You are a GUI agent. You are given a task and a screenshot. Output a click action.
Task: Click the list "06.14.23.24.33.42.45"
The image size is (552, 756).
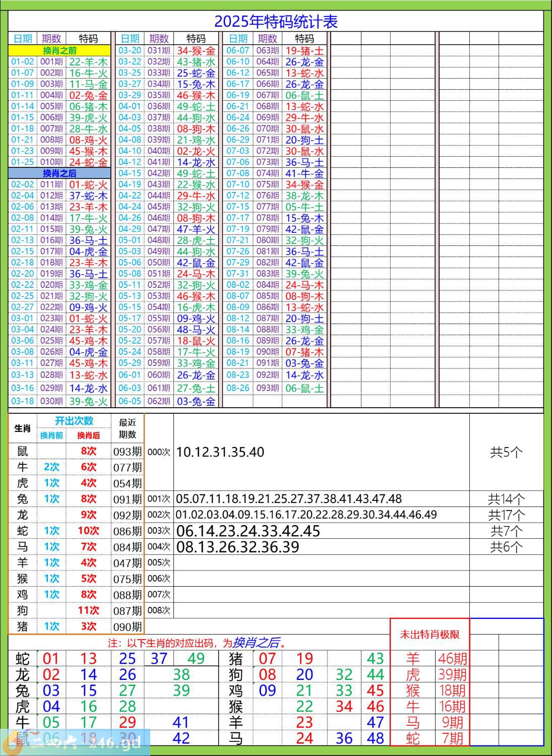(x=248, y=531)
